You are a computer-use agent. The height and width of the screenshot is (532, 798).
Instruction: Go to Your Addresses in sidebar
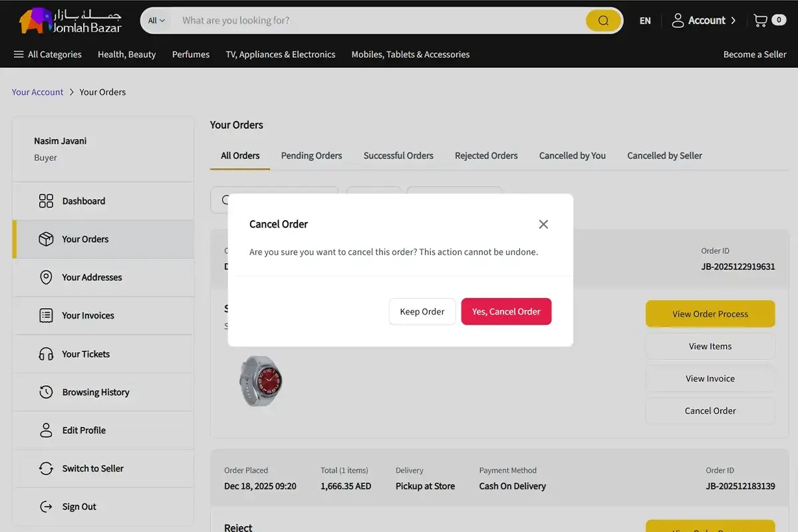[92, 277]
